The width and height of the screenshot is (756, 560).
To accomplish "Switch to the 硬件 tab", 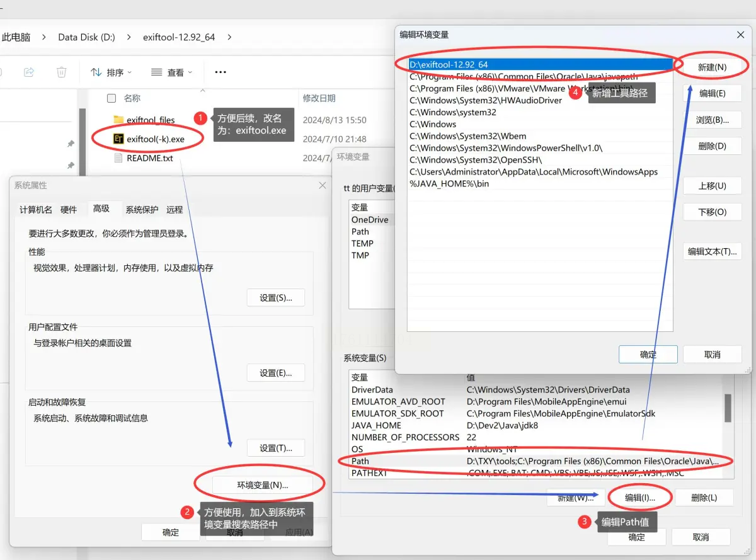I will [69, 210].
